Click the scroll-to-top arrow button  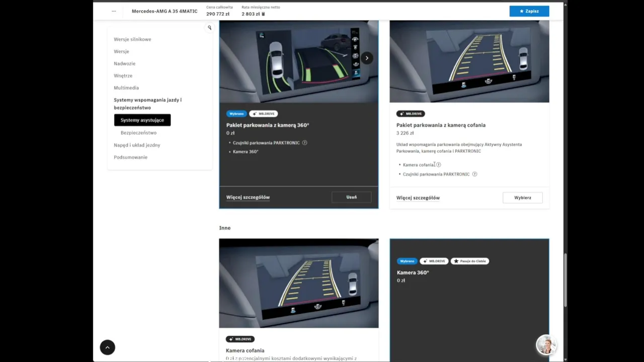[x=108, y=347]
